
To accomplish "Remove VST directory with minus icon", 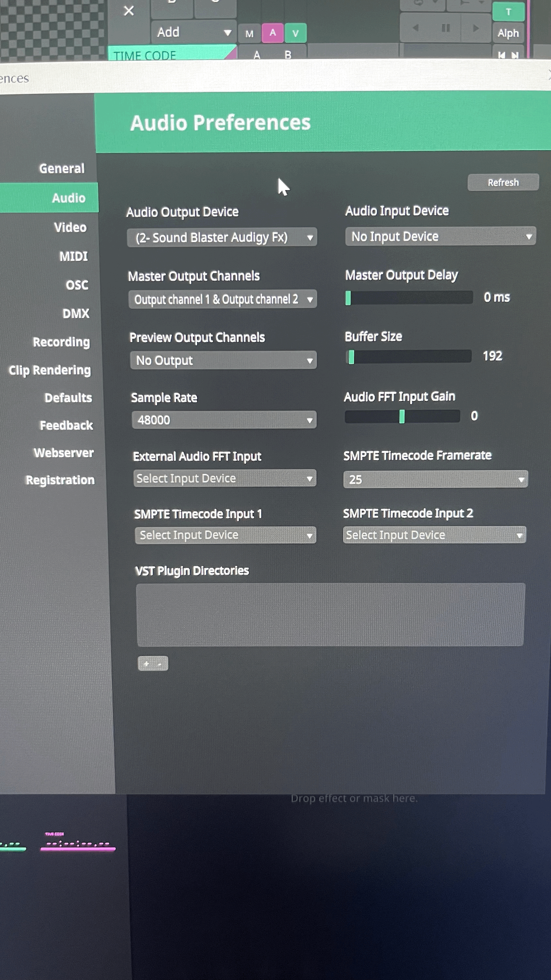I will [160, 664].
